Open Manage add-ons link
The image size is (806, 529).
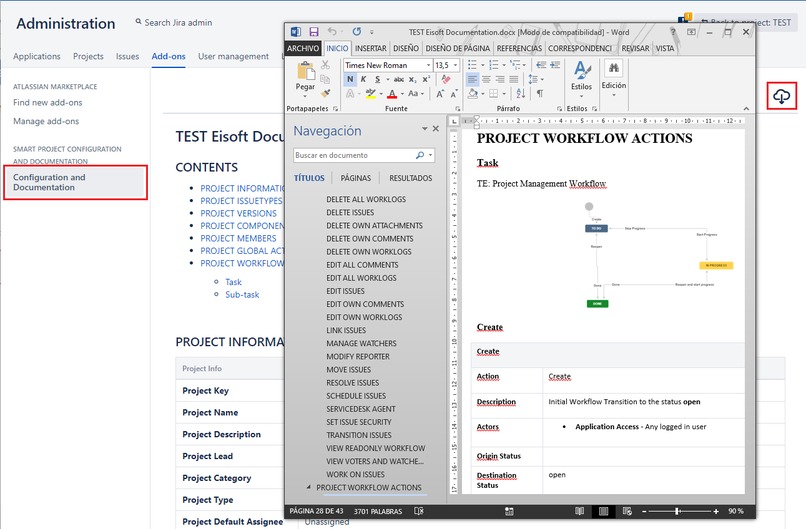coord(46,121)
